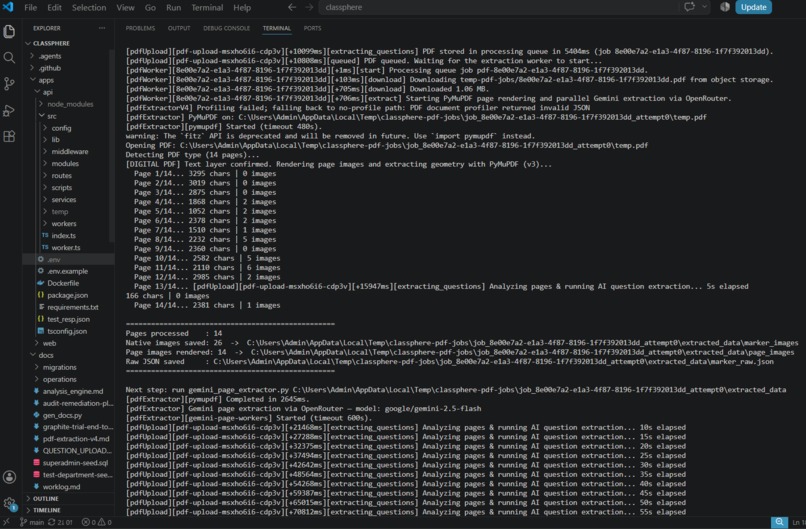This screenshot has width=806, height=529.
Task: Open the Extensions view
Action: (9, 136)
